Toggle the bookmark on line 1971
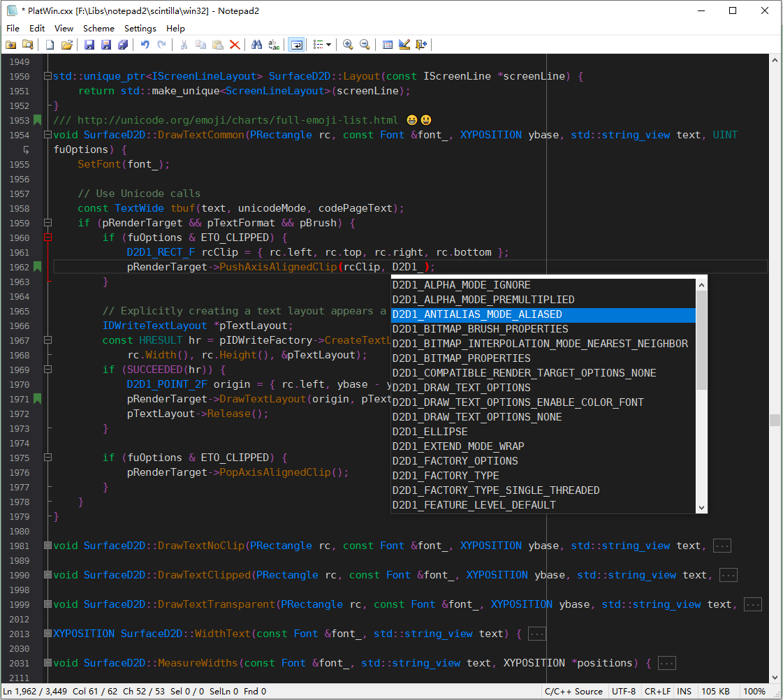This screenshot has height=700, width=783. point(38,399)
